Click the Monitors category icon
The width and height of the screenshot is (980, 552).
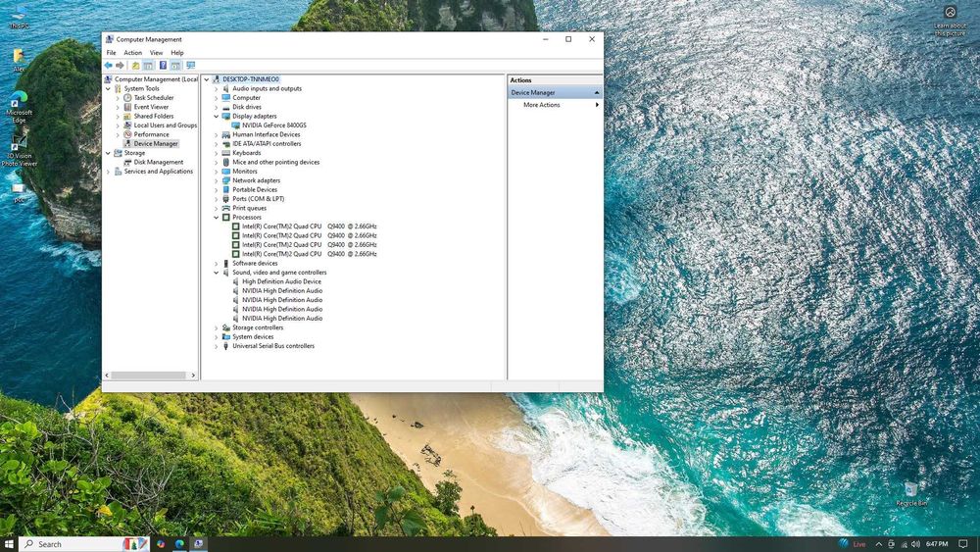pyautogui.click(x=225, y=172)
